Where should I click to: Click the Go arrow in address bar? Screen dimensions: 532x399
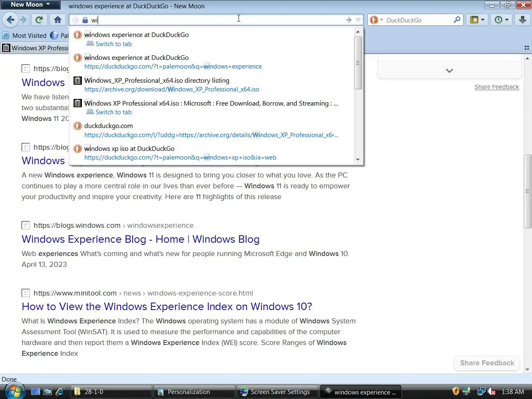[348, 20]
